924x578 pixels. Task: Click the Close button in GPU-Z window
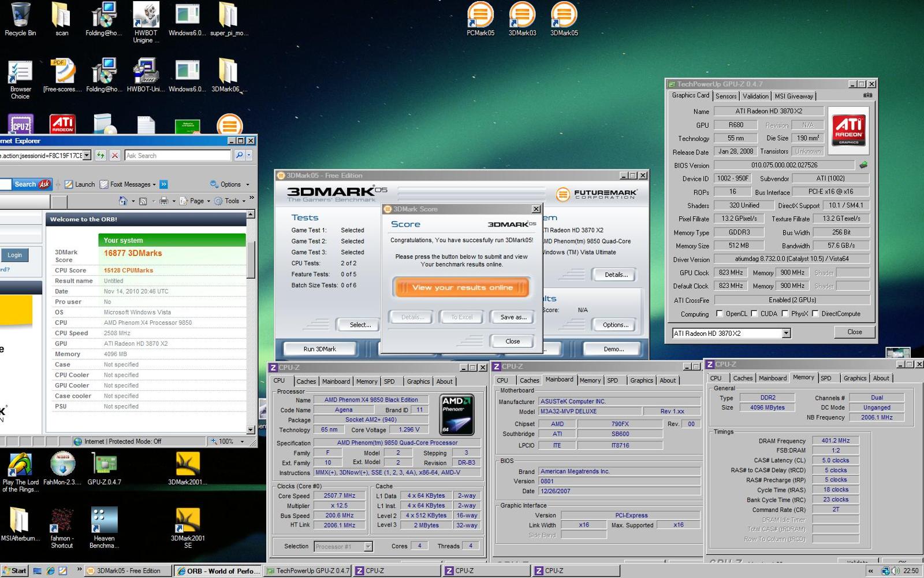pyautogui.click(x=855, y=332)
